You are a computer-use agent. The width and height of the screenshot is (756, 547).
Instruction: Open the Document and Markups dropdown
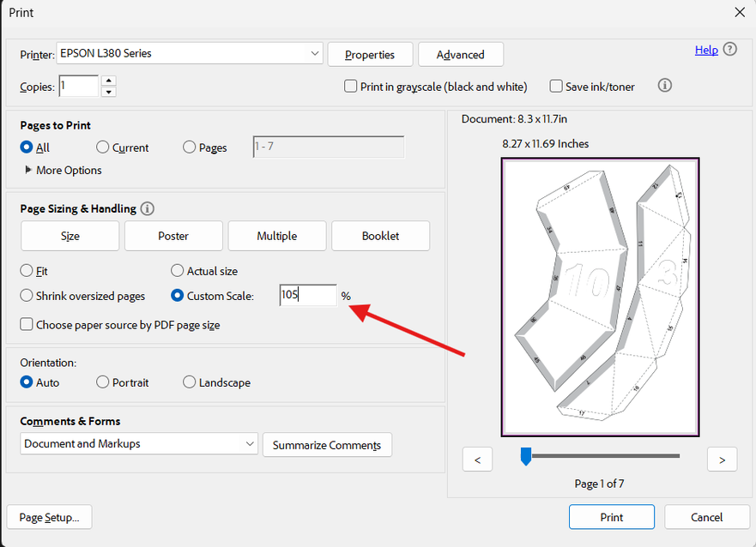click(x=139, y=443)
